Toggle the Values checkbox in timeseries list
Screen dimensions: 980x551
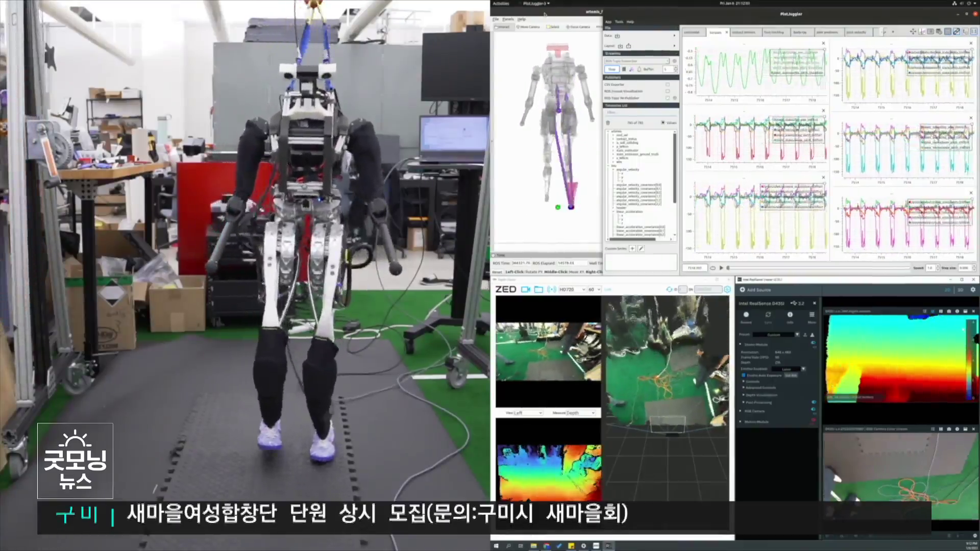(663, 122)
